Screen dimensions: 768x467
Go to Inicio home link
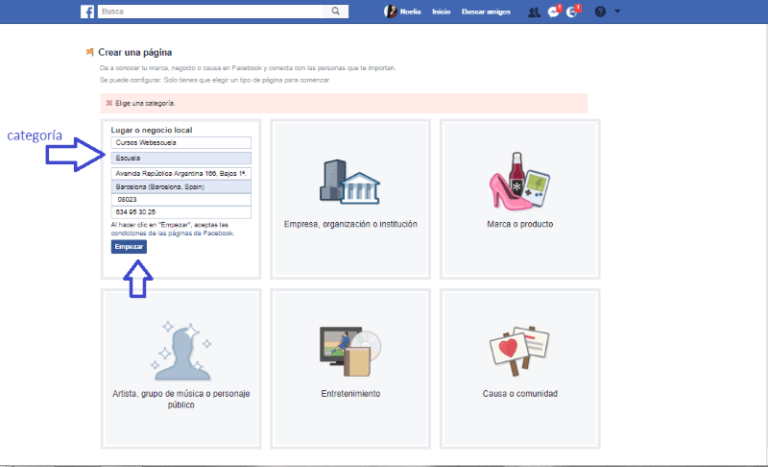coord(441,12)
